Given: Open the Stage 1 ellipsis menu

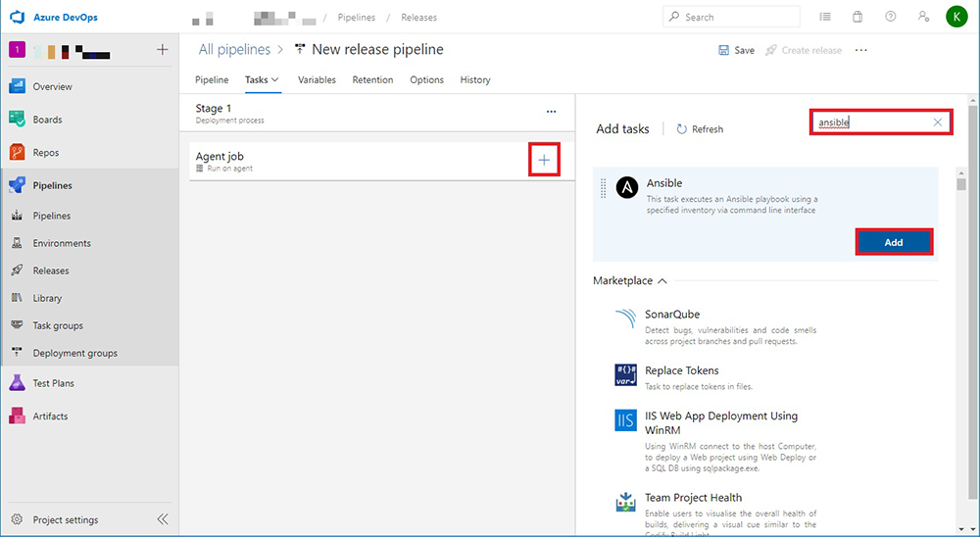Looking at the screenshot, I should (x=551, y=112).
